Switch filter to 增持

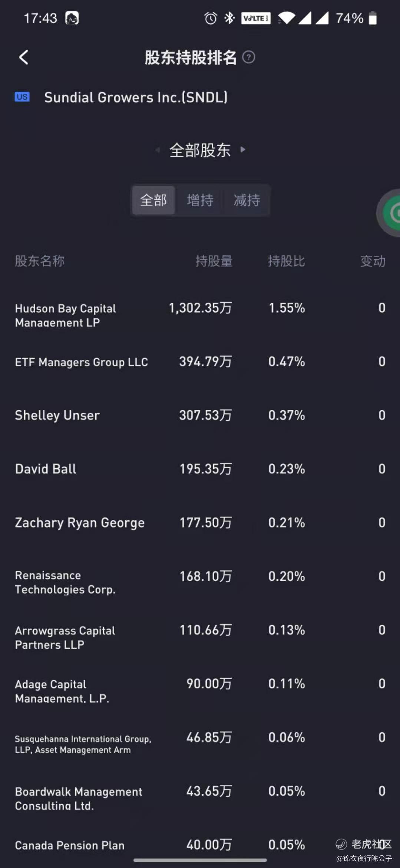click(x=200, y=200)
